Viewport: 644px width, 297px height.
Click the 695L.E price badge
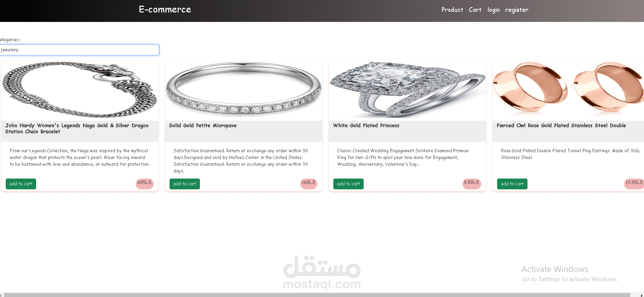pyautogui.click(x=145, y=184)
